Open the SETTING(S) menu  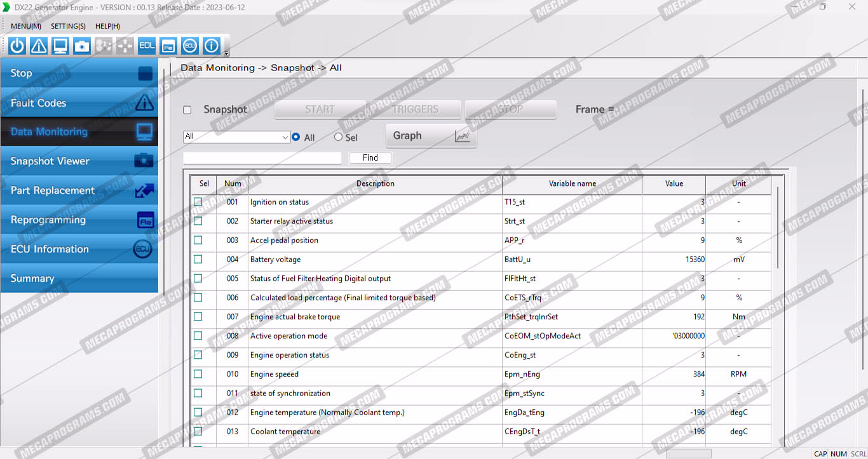pos(68,26)
